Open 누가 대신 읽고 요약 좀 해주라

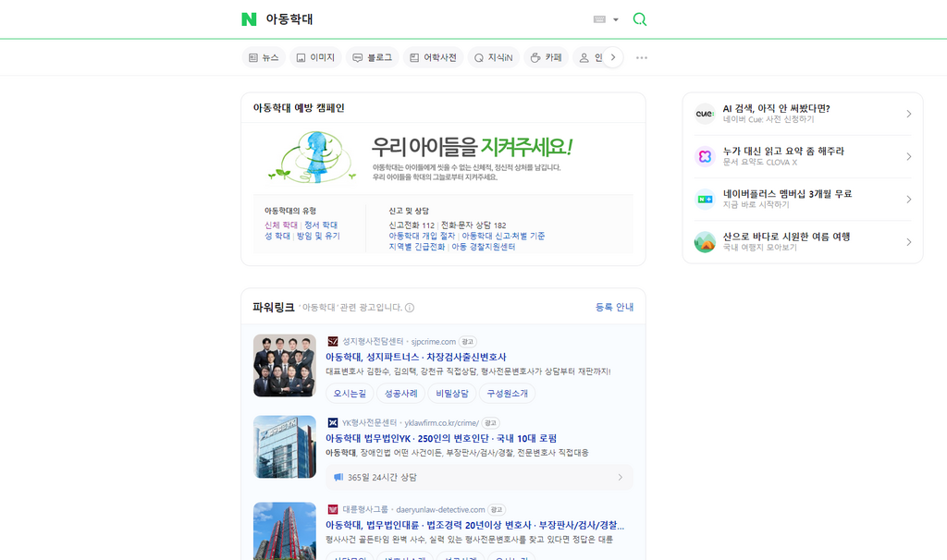[x=783, y=152]
